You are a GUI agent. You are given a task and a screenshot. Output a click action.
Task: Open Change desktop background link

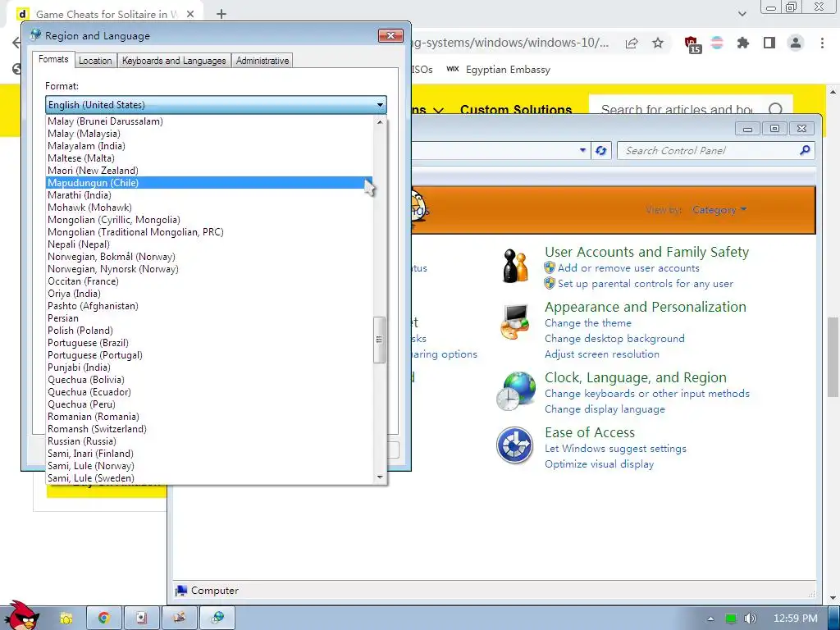tap(614, 339)
